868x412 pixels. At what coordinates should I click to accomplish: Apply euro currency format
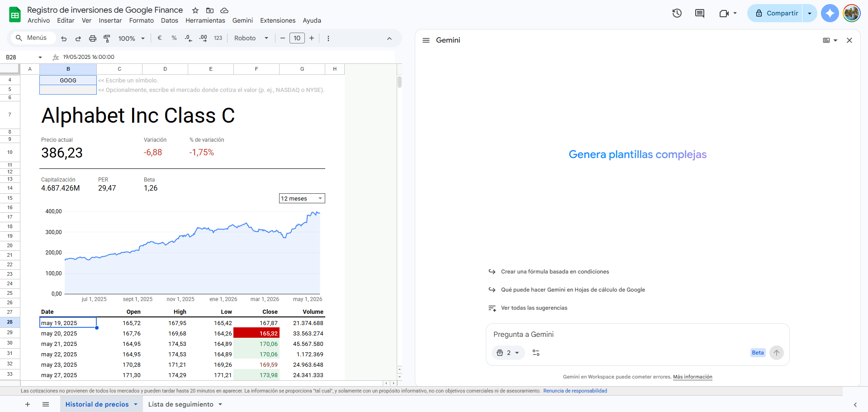click(160, 38)
